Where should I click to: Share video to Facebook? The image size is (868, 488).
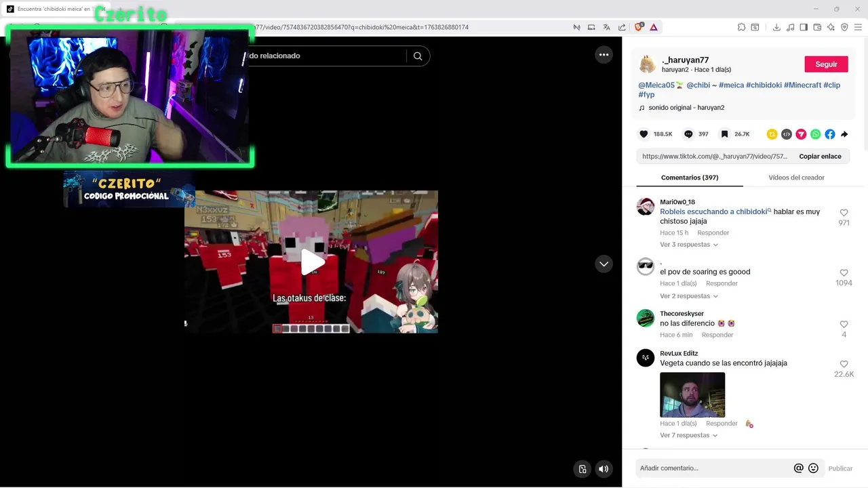tap(830, 134)
